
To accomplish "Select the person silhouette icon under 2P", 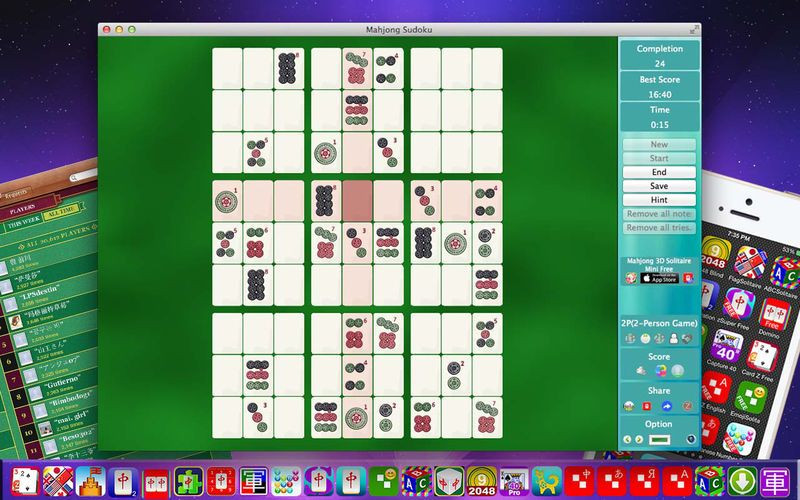I will (x=673, y=338).
